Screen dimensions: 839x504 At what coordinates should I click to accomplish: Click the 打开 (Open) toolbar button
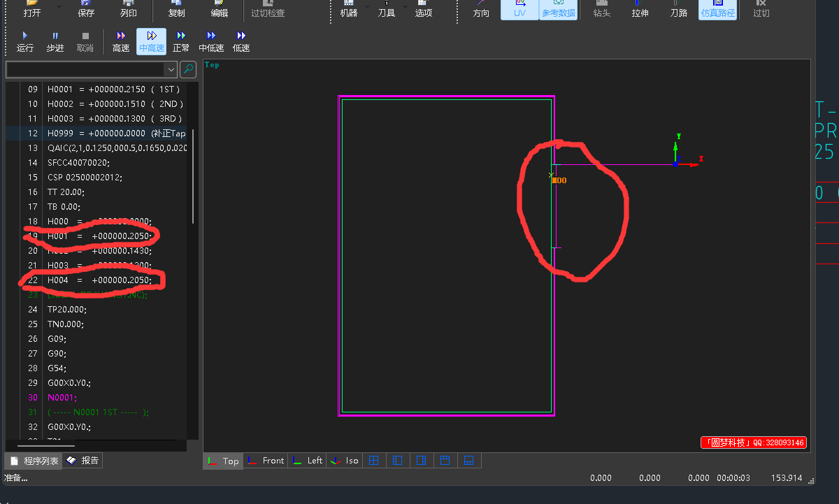click(x=32, y=9)
